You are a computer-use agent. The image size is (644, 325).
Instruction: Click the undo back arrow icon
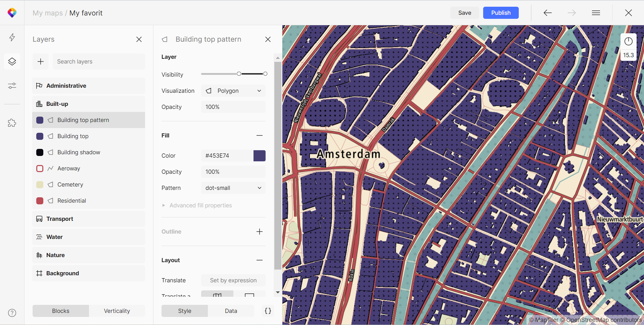pos(548,13)
